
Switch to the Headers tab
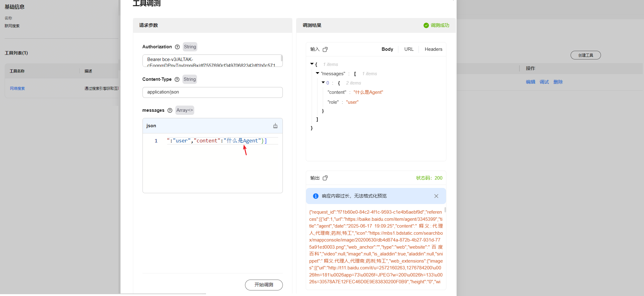433,49
